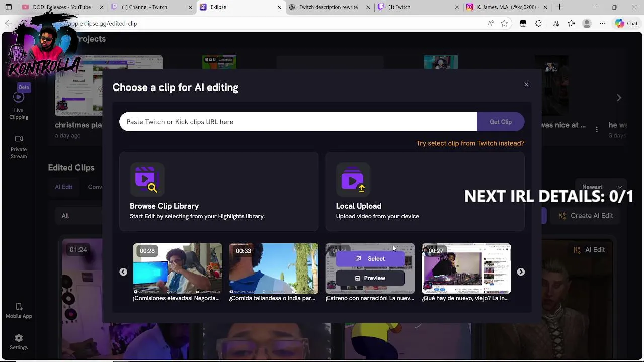Open Try select clip from Twitch link
Viewport: 644px width, 362px height.
point(470,143)
